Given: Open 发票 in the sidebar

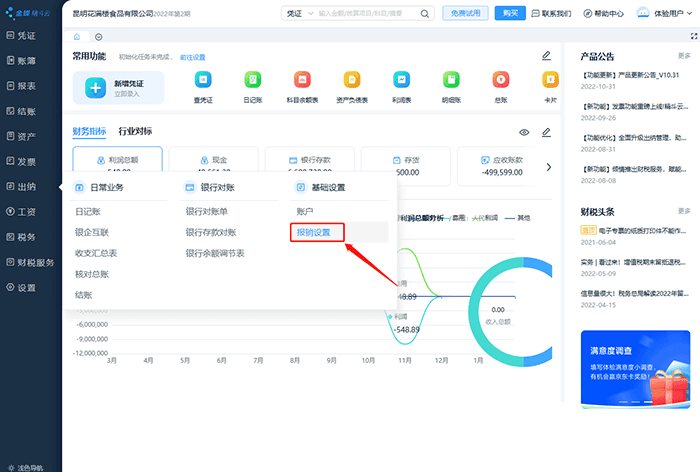Looking at the screenshot, I should [x=21, y=162].
